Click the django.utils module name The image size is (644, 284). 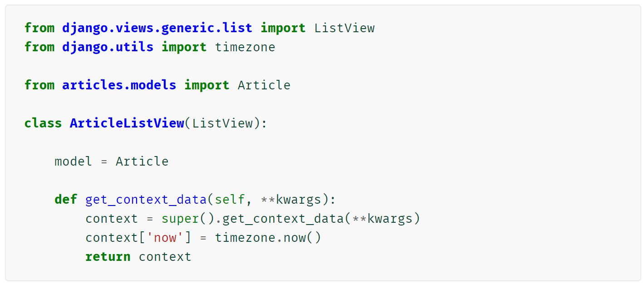click(x=108, y=47)
